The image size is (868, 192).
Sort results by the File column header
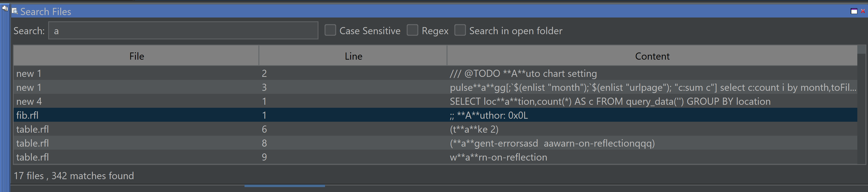coord(136,56)
